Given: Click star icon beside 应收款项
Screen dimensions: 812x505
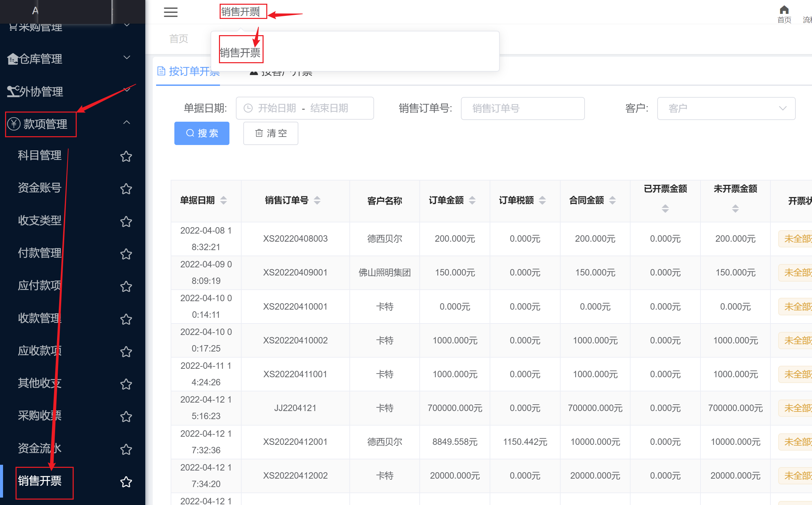Looking at the screenshot, I should 126,352.
